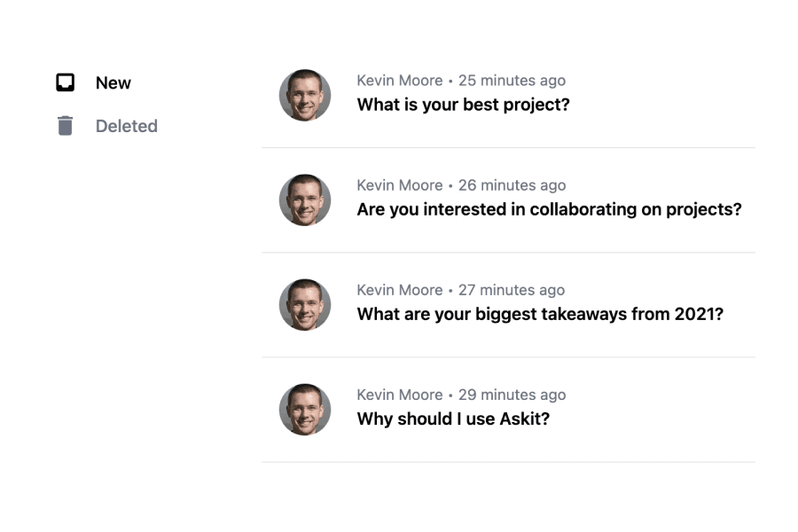Click the '27 minutes ago' timestamp

(x=512, y=290)
